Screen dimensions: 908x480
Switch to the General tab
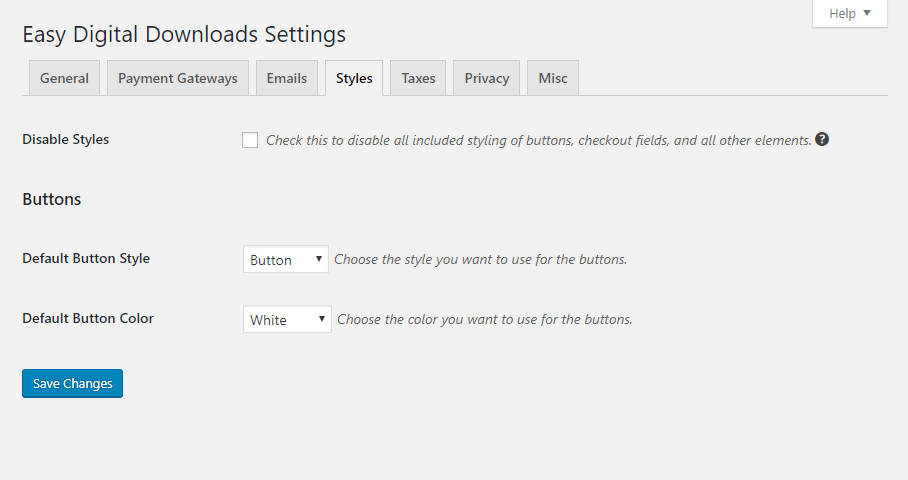point(64,78)
